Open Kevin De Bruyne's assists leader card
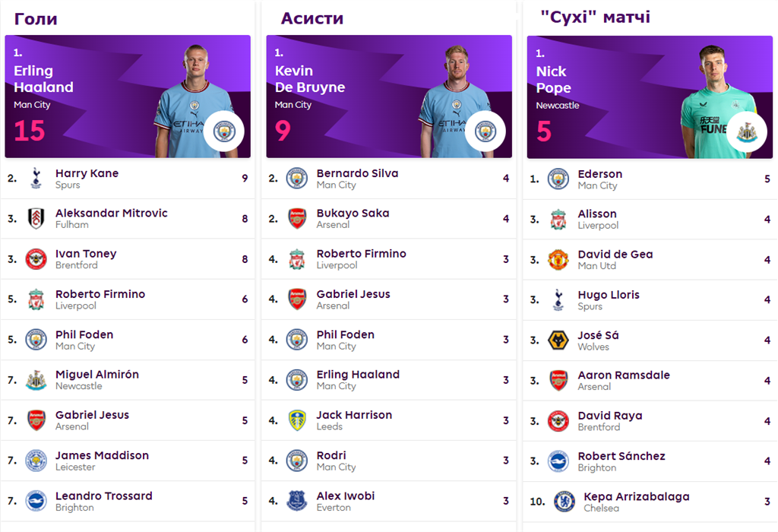Viewport: 778px width, 532px height. point(389,97)
